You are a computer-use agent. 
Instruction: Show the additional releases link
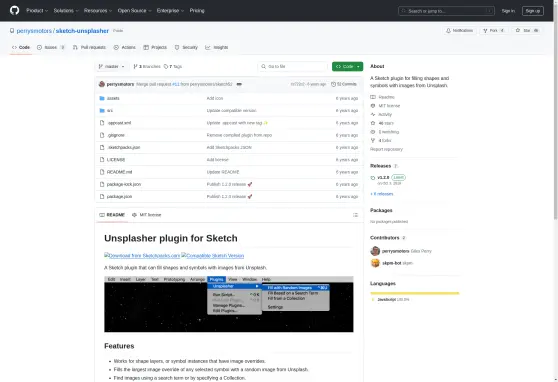pos(381,194)
